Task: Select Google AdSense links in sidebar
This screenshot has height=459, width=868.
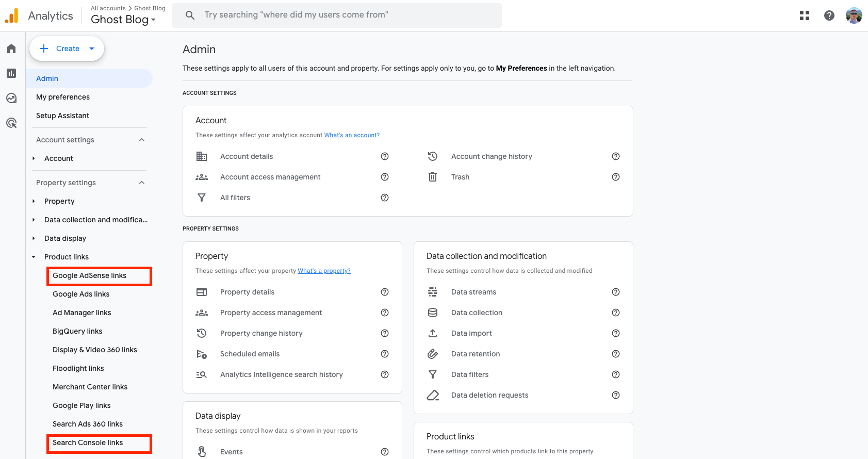Action: pos(89,275)
